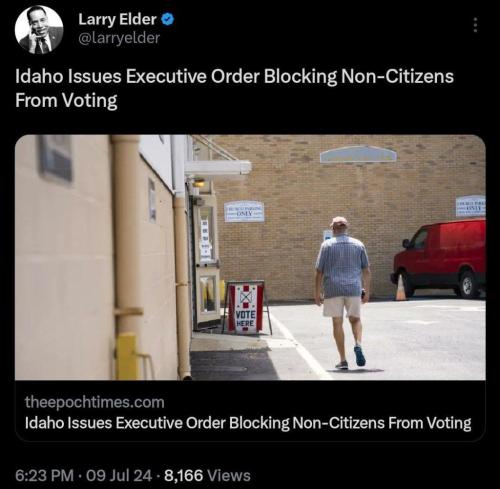500x489 pixels.
Task: Click the red van in the photo
Action: (439, 258)
